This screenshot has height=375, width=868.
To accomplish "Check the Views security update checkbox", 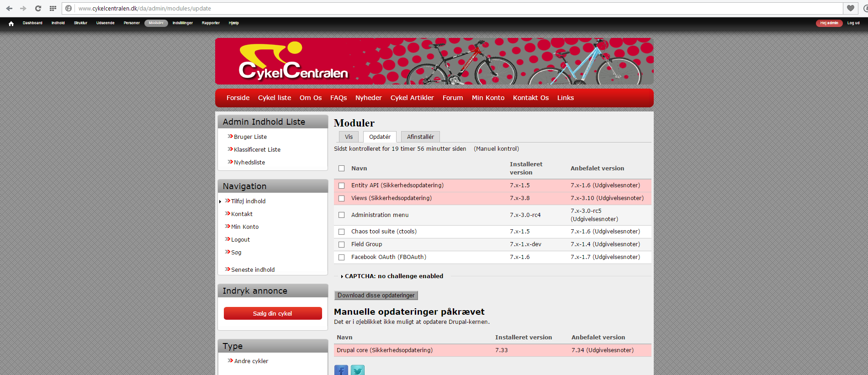I will [x=341, y=198].
